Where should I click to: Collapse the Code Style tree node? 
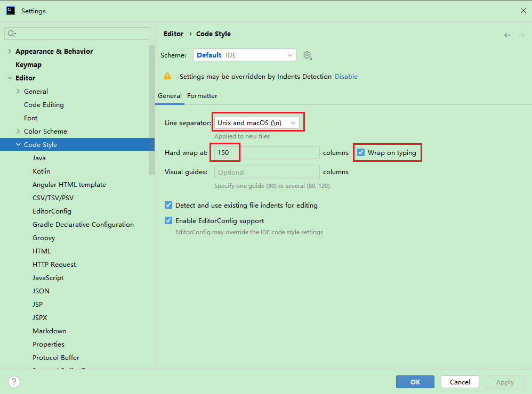pyautogui.click(x=19, y=145)
